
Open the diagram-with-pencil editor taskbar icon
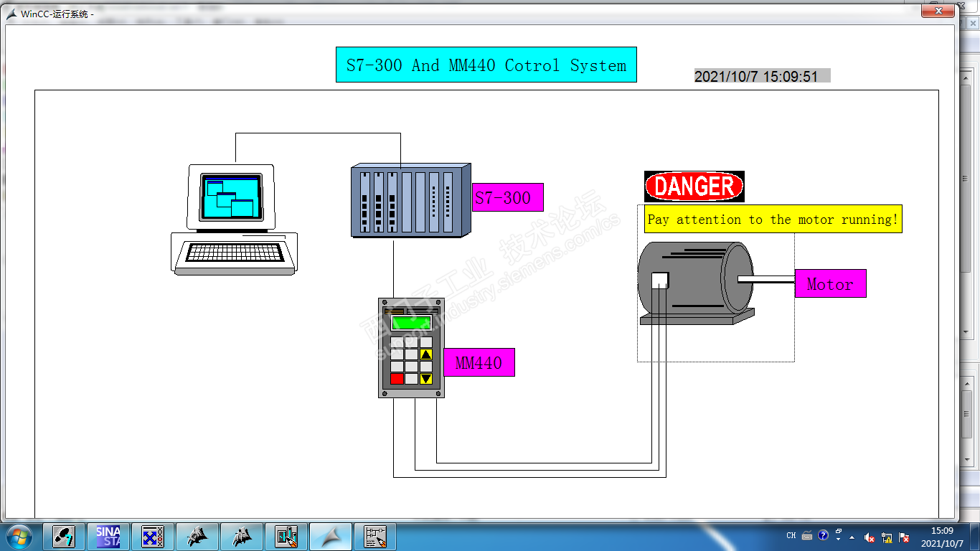[x=375, y=537]
